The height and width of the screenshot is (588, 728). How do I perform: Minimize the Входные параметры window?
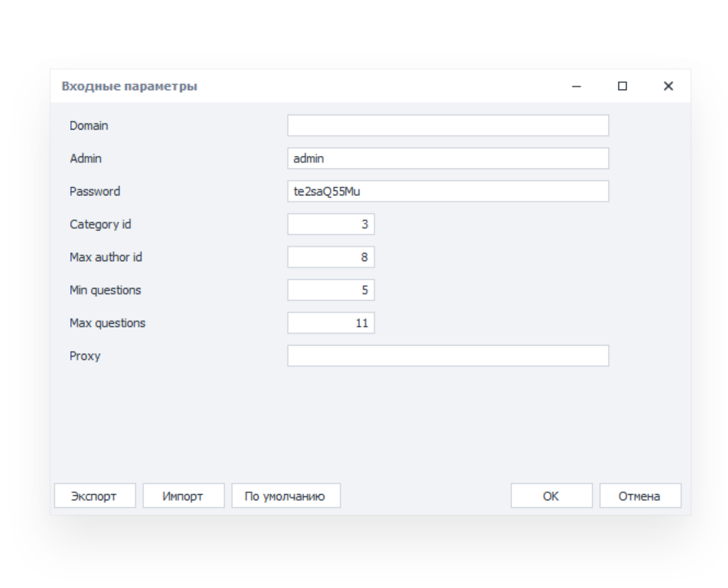click(577, 86)
